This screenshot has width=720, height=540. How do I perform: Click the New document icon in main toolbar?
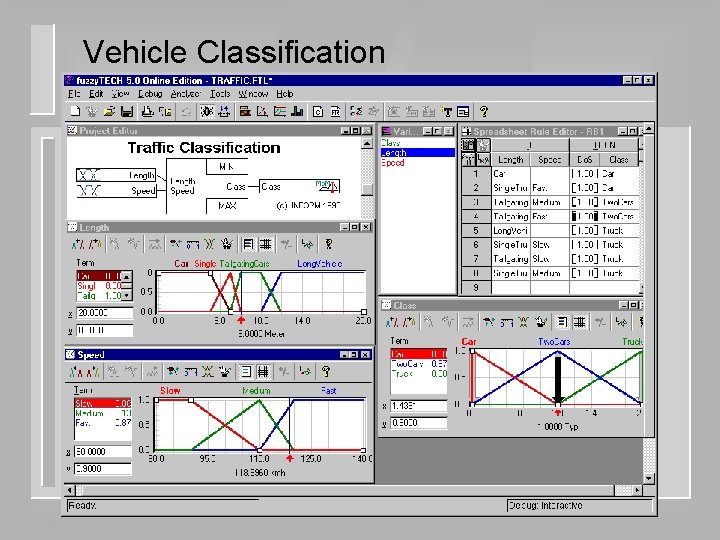pyautogui.click(x=75, y=111)
